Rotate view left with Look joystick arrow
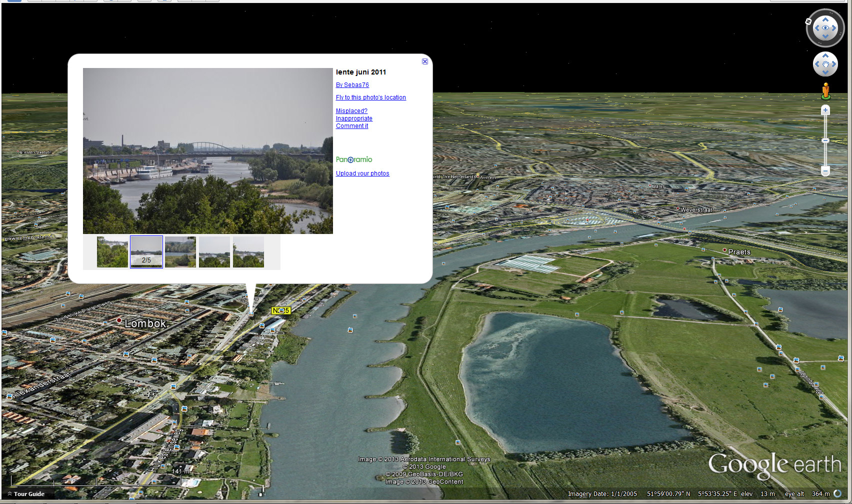Screen dimensions: 852x504 [x=817, y=28]
